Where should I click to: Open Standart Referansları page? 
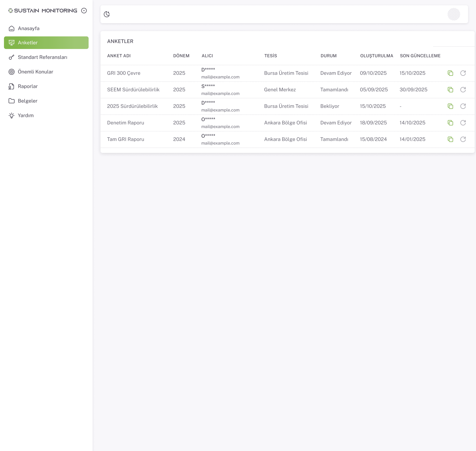tap(42, 57)
